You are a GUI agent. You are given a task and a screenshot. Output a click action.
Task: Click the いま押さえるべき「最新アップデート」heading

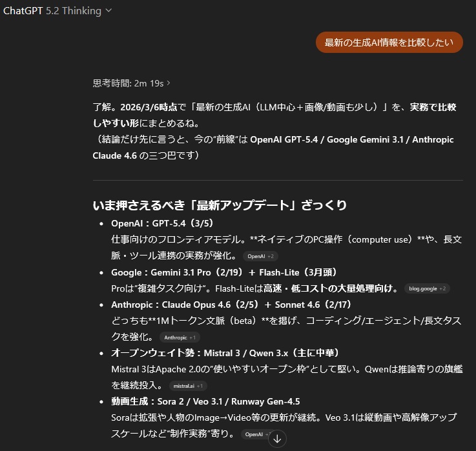tap(220, 205)
